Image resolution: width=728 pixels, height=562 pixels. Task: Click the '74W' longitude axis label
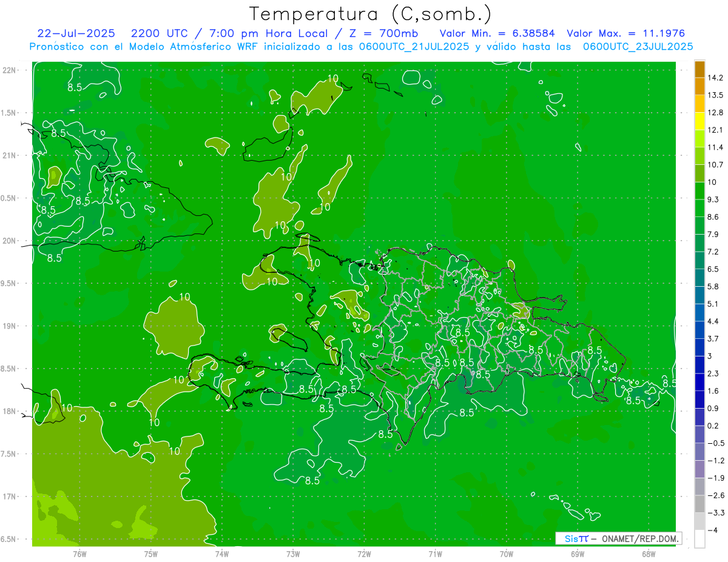click(221, 554)
